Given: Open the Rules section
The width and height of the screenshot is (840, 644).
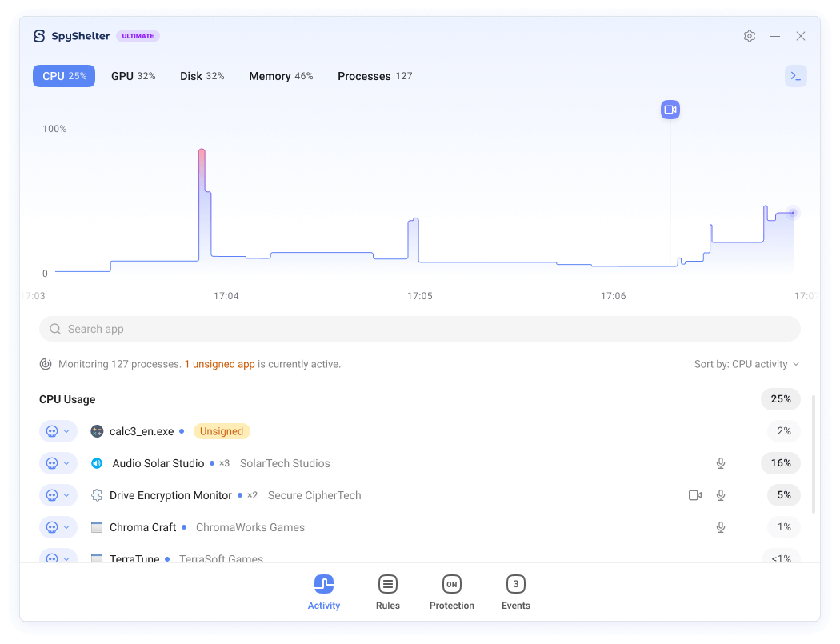Looking at the screenshot, I should tap(388, 592).
